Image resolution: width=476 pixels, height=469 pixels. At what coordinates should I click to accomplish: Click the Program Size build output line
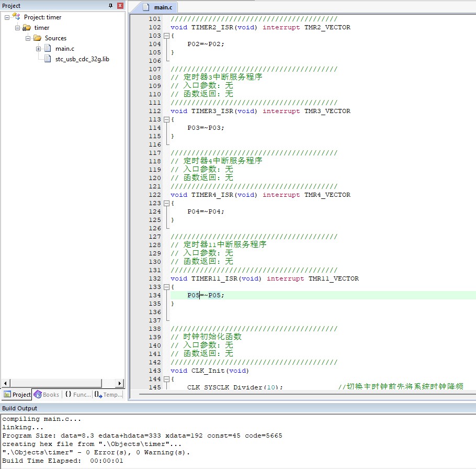point(142,436)
